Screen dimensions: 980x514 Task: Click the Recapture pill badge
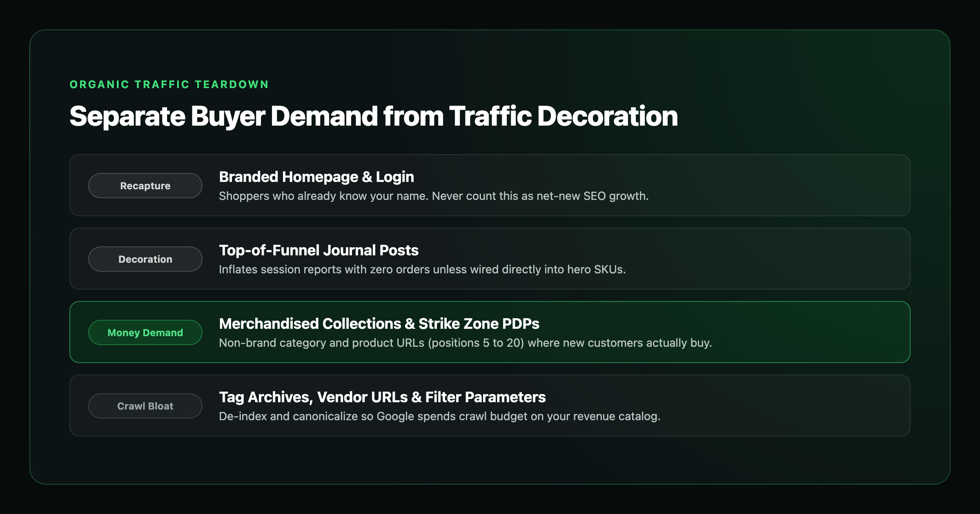pos(145,186)
